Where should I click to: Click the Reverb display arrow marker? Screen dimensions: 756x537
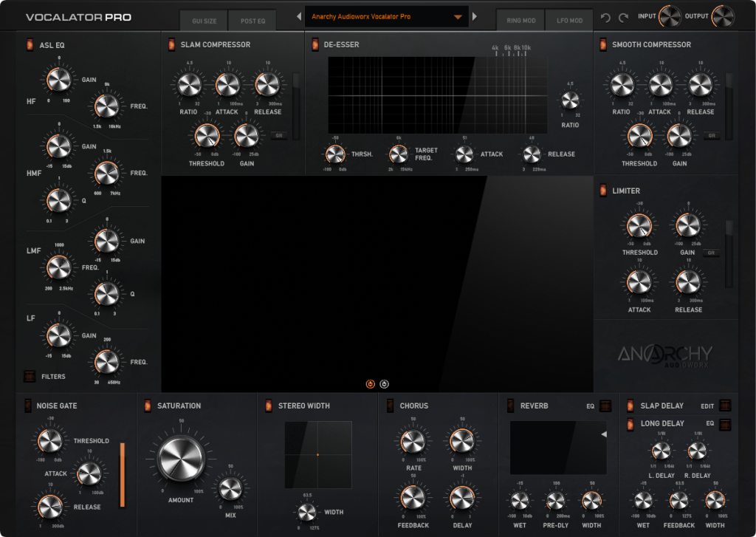pos(604,434)
